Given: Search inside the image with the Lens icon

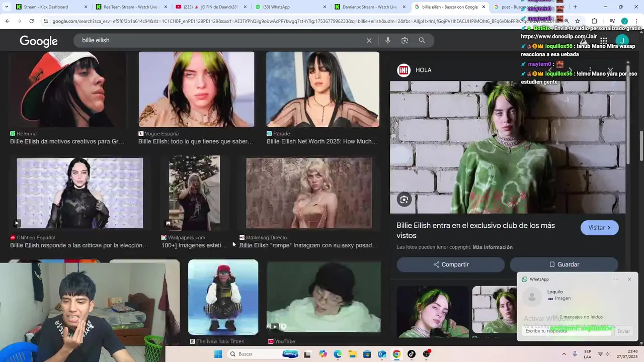Looking at the screenshot, I should pyautogui.click(x=404, y=200).
